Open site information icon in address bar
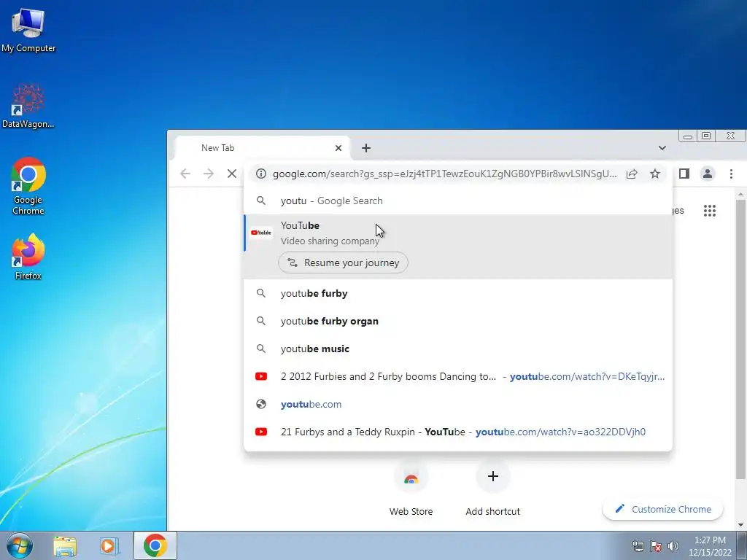The height and width of the screenshot is (560, 747). tap(260, 174)
